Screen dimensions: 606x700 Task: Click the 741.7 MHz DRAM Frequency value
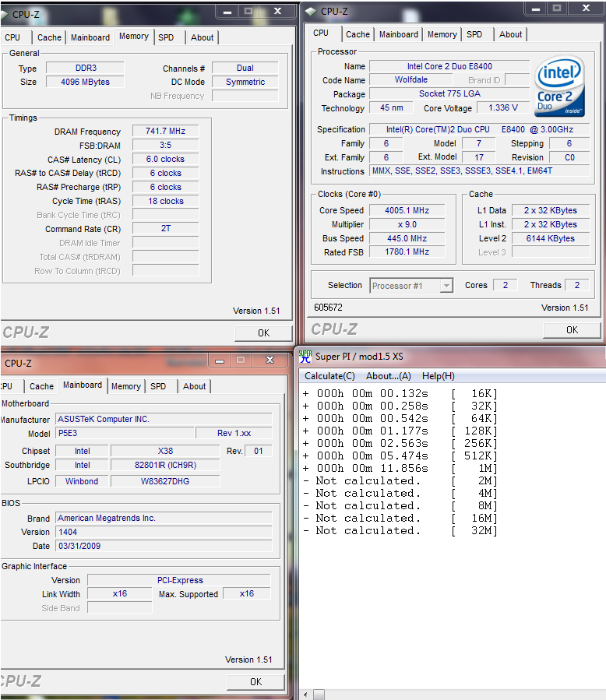165,132
